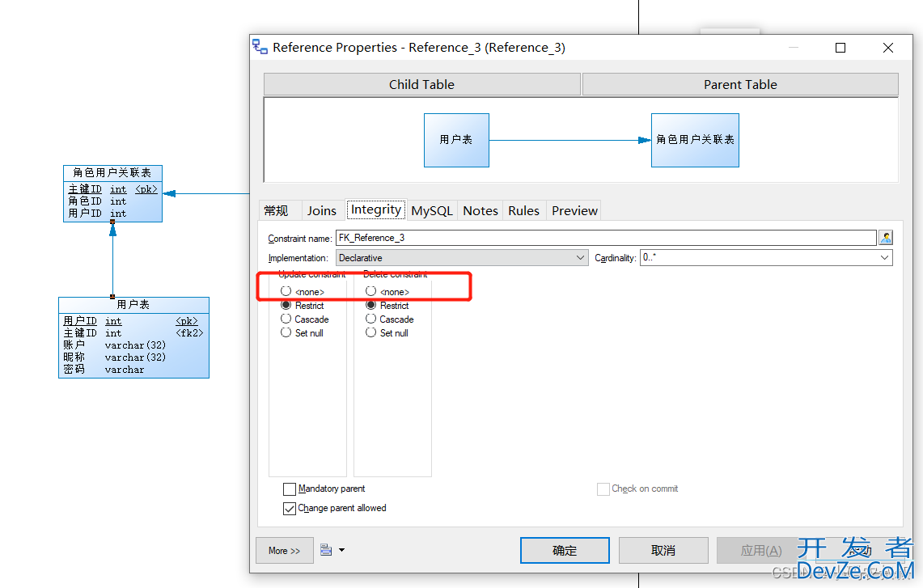923x588 pixels.
Task: Maximize the Reference Properties dialog
Action: (840, 48)
